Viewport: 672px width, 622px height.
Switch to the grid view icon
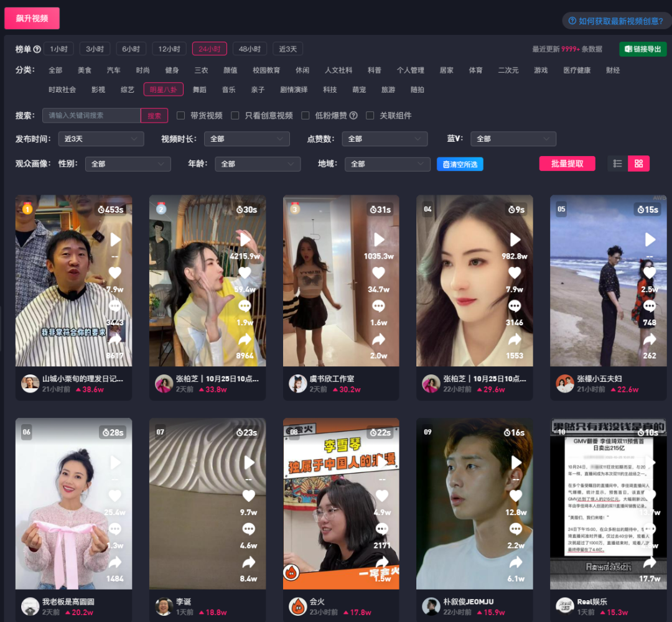tap(638, 164)
